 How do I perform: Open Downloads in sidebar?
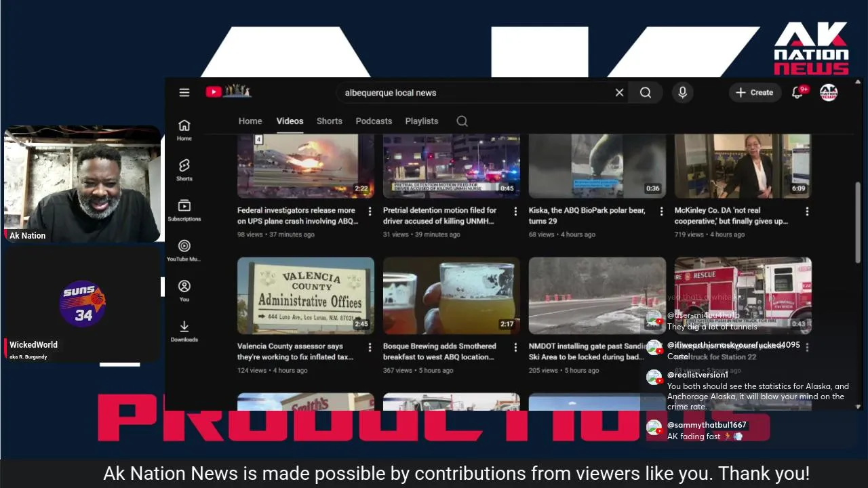(184, 331)
